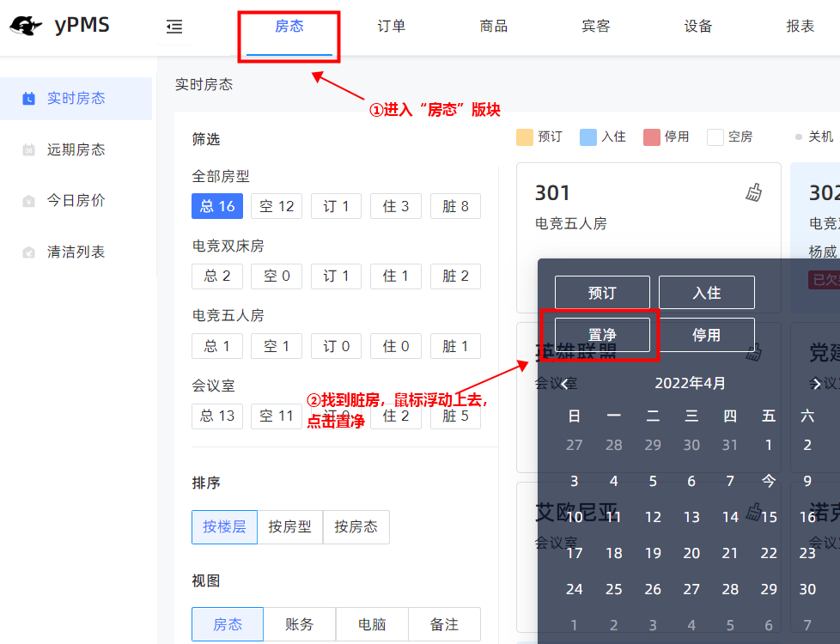Click the 空房 white legend swatch
The height and width of the screenshot is (644, 840).
click(715, 137)
